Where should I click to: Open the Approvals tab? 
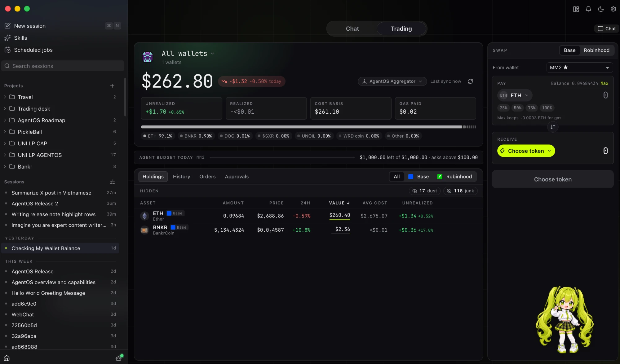[237, 177]
